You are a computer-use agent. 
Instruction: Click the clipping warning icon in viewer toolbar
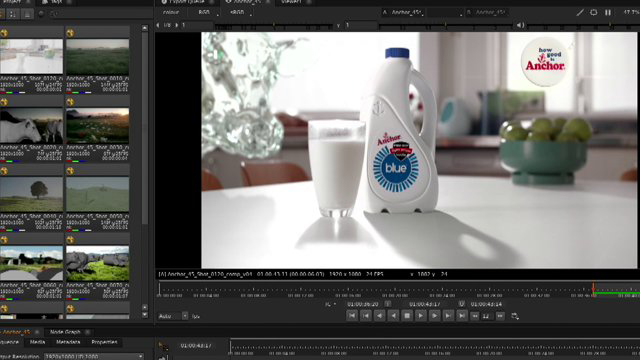pos(593,13)
